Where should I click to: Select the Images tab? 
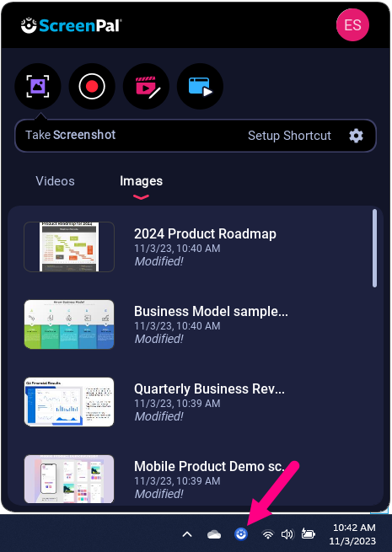(142, 181)
